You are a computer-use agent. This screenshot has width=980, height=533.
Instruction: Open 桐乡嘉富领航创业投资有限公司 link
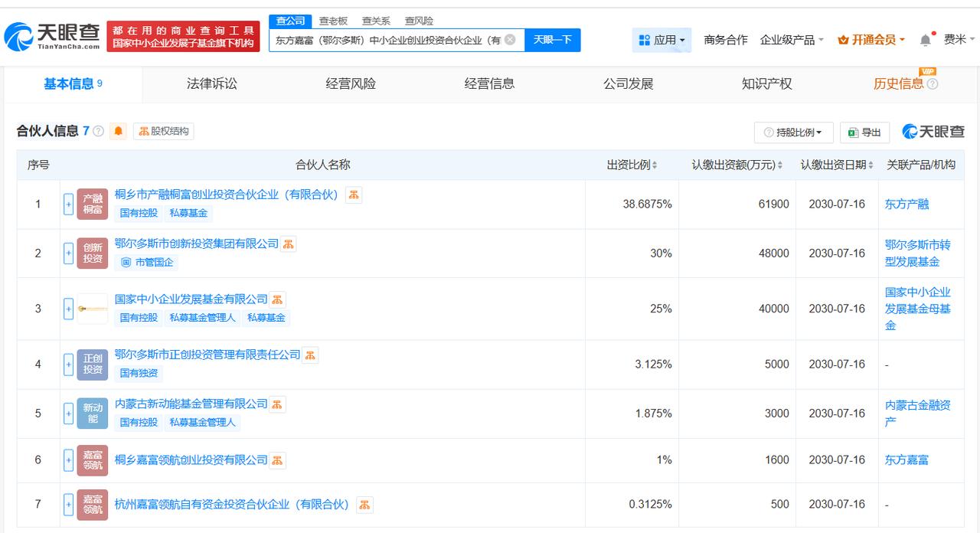tap(191, 460)
